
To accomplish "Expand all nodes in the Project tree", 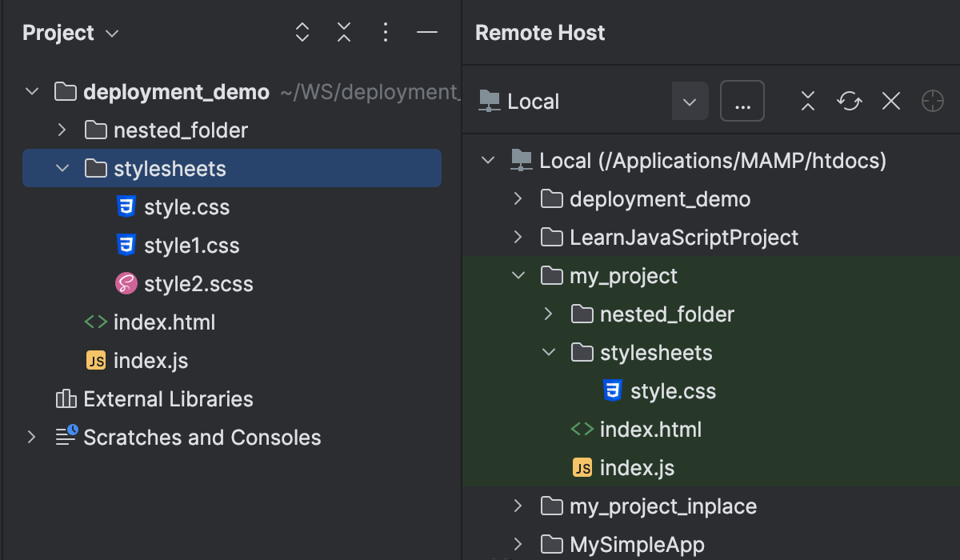I will pyautogui.click(x=302, y=32).
